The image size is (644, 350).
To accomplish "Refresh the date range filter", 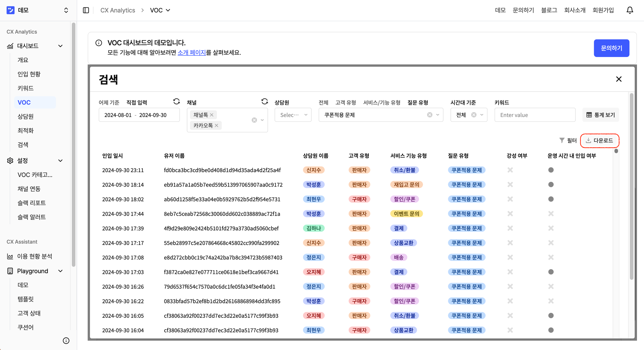I will 176,101.
